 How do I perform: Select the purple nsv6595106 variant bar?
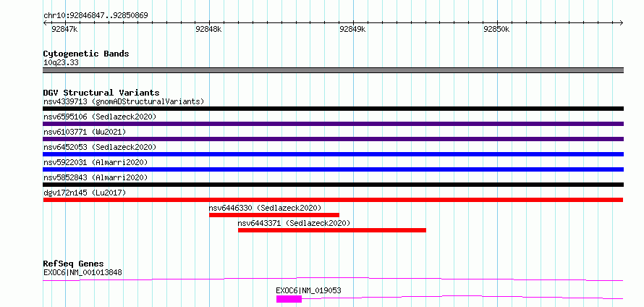pyautogui.click(x=333, y=124)
